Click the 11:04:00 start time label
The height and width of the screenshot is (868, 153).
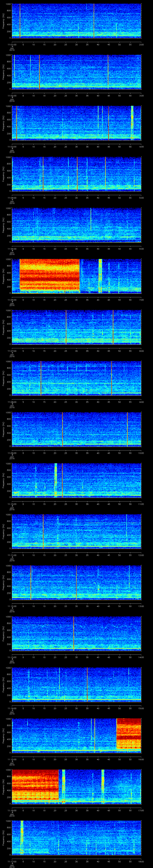pyautogui.click(x=12, y=198)
